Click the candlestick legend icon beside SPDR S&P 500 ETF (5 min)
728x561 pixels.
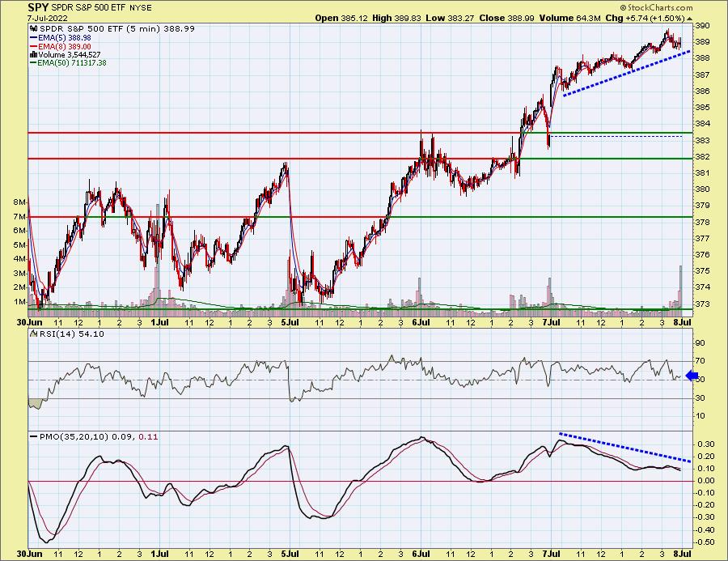[33, 29]
